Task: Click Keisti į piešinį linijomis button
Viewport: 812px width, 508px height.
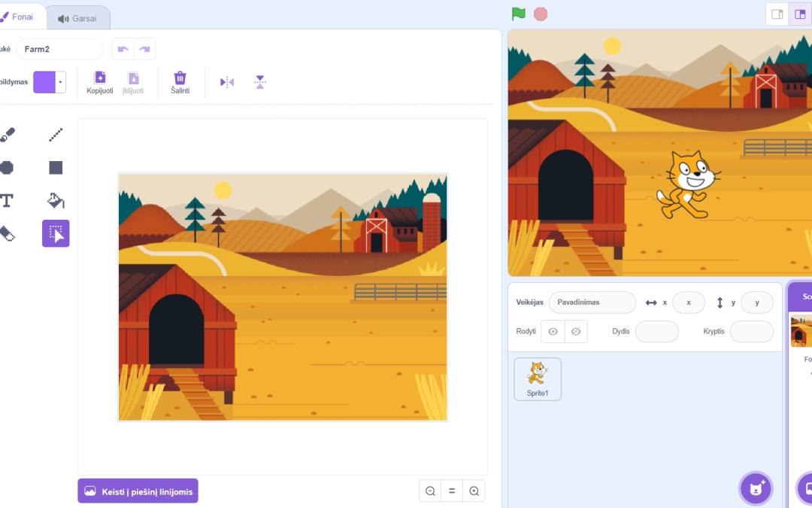Action: click(138, 491)
